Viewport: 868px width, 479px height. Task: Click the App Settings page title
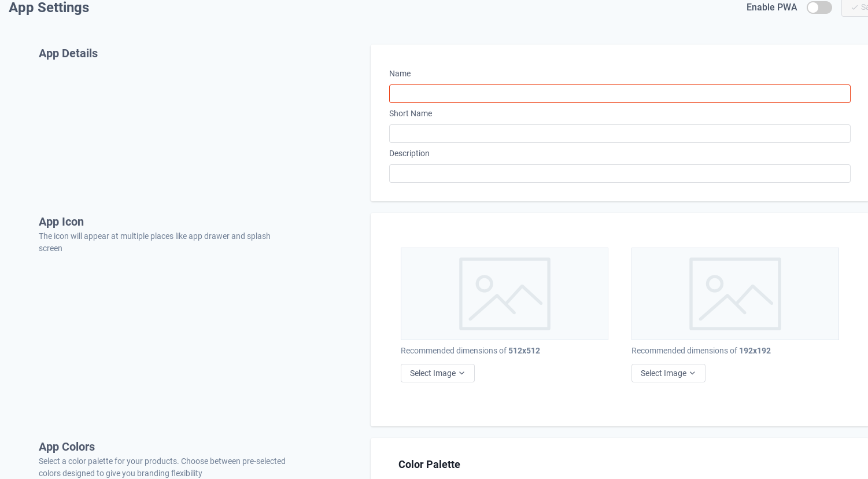coord(49,8)
